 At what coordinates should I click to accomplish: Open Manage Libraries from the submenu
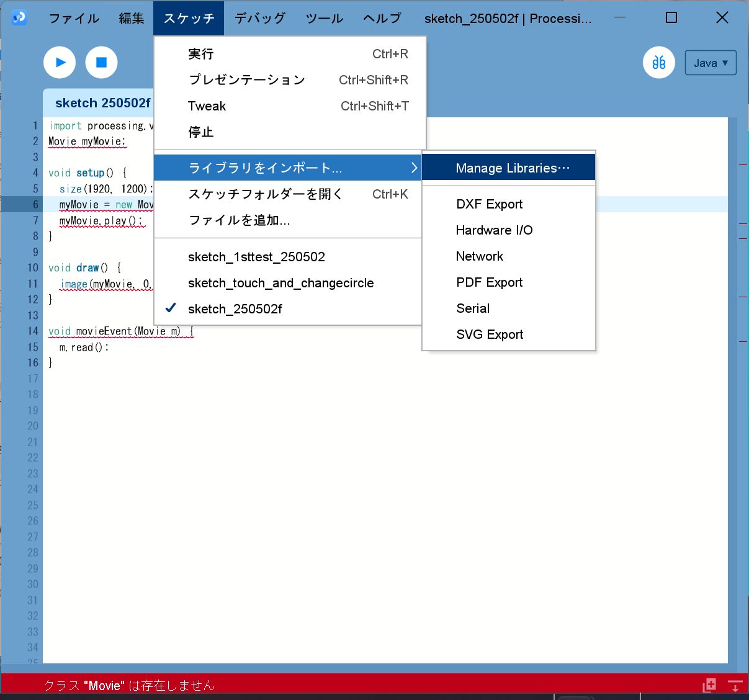click(509, 168)
